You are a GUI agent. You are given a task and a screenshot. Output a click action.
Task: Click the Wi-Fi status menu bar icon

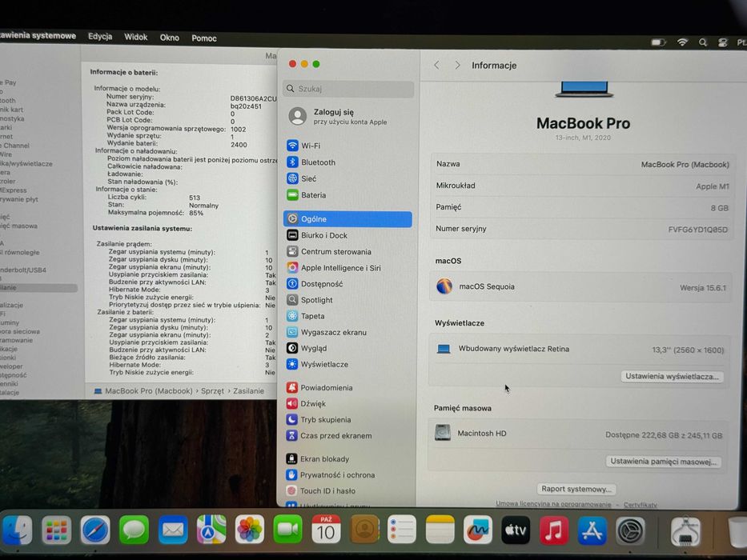pos(682,42)
